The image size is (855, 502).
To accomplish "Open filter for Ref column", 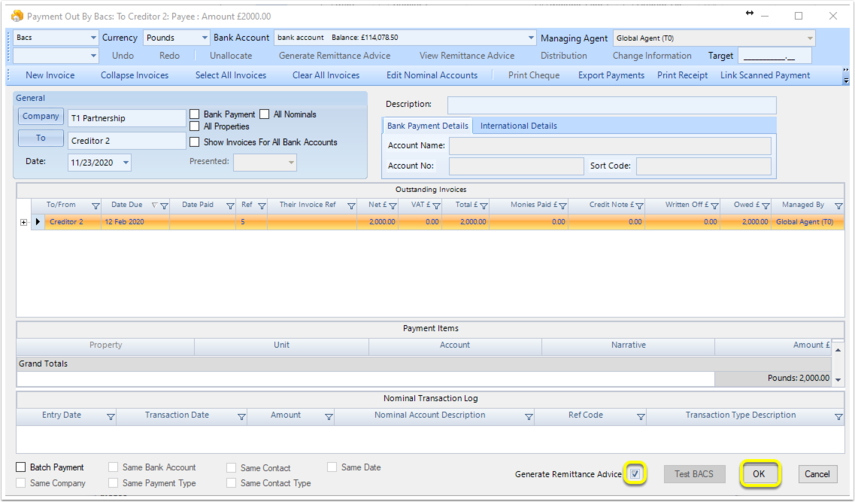I will [x=262, y=205].
